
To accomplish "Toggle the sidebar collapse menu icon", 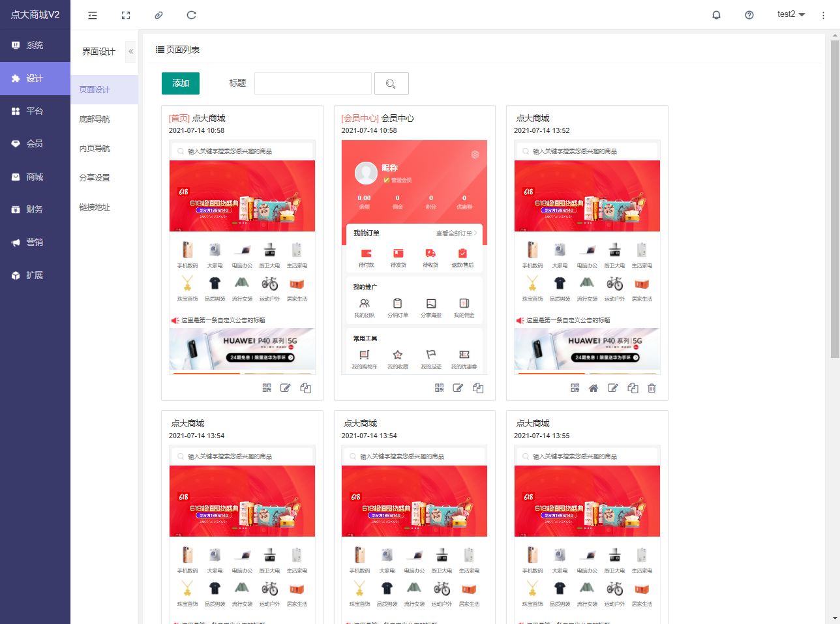I will [x=93, y=15].
